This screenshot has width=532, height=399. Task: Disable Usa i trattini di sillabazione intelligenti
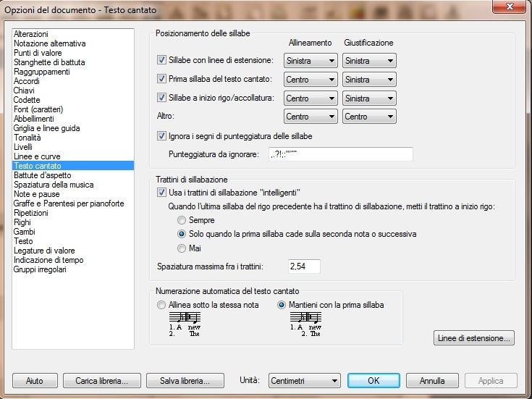pos(161,193)
